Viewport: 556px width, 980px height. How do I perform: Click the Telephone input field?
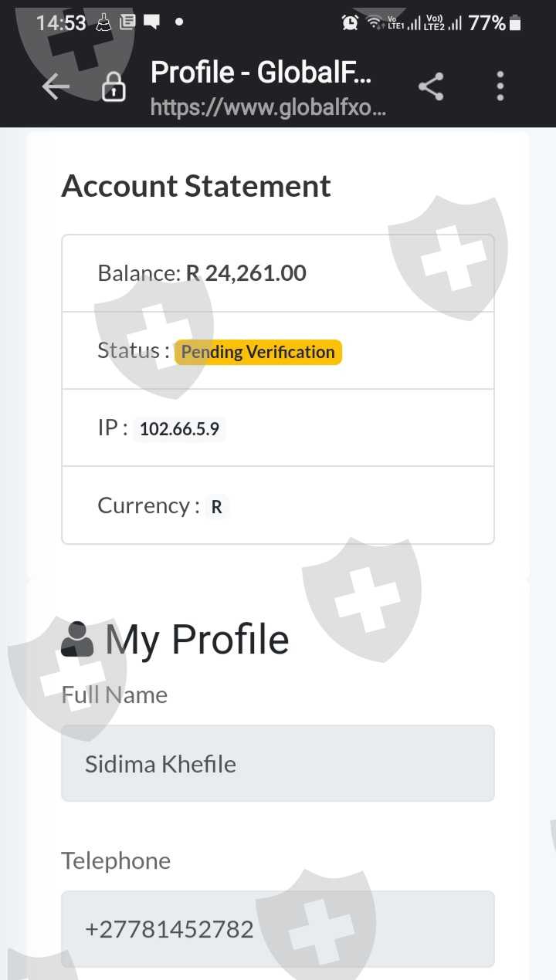point(278,928)
